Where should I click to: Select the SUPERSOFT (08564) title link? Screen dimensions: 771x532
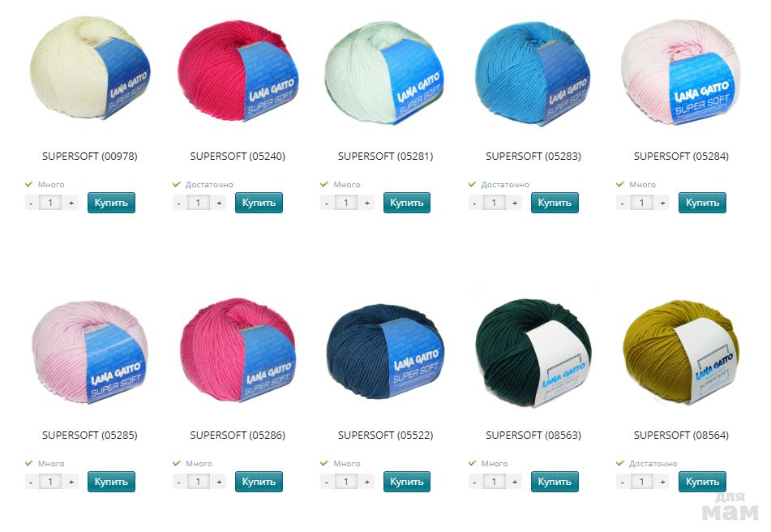(x=681, y=435)
